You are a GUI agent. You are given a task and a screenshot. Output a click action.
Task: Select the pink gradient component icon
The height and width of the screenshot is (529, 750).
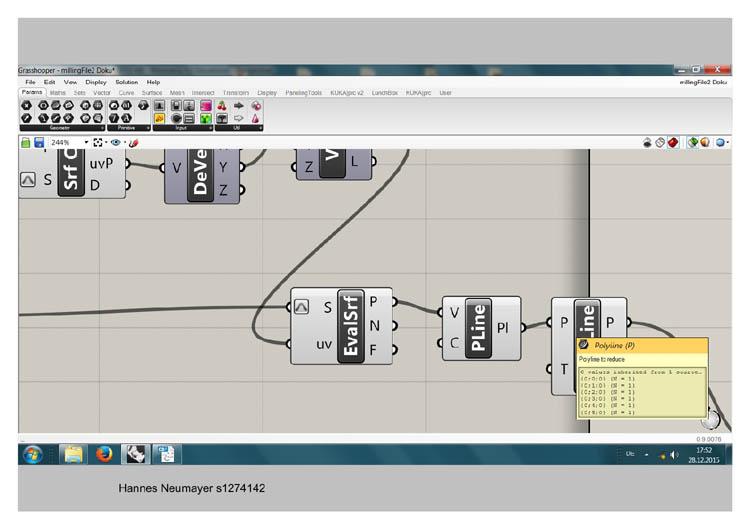(206, 105)
